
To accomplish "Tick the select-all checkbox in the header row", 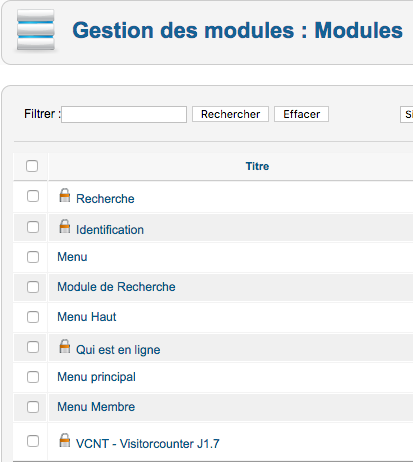I will click(32, 166).
